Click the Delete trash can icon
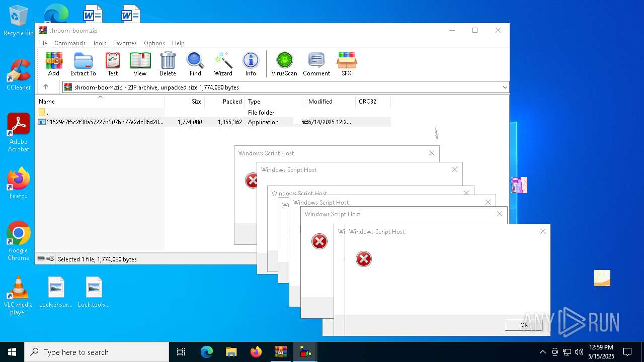644x362 pixels. [168, 64]
